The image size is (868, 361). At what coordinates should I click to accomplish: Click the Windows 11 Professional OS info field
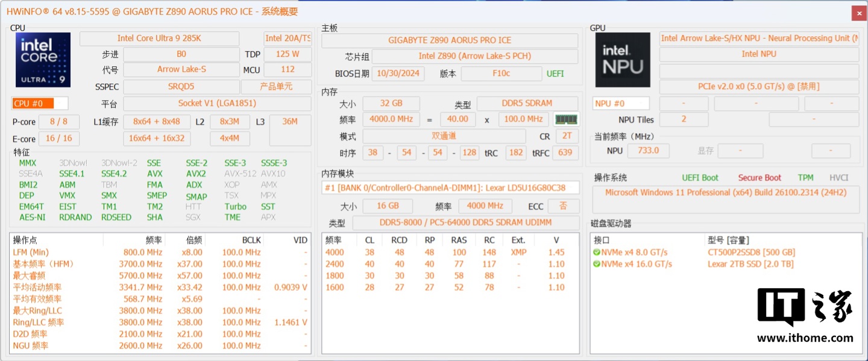726,193
